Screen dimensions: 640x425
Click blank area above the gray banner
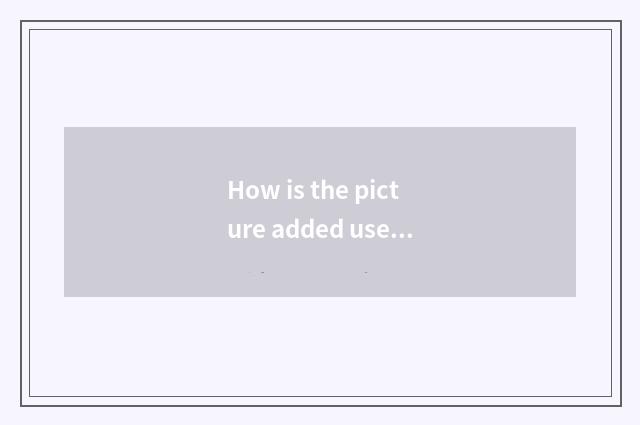pyautogui.click(x=320, y=78)
